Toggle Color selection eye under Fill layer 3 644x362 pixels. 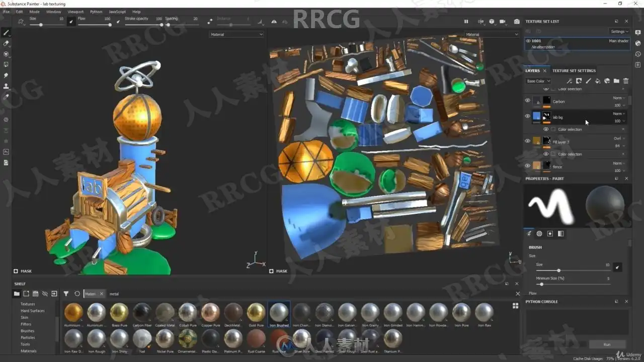click(546, 154)
